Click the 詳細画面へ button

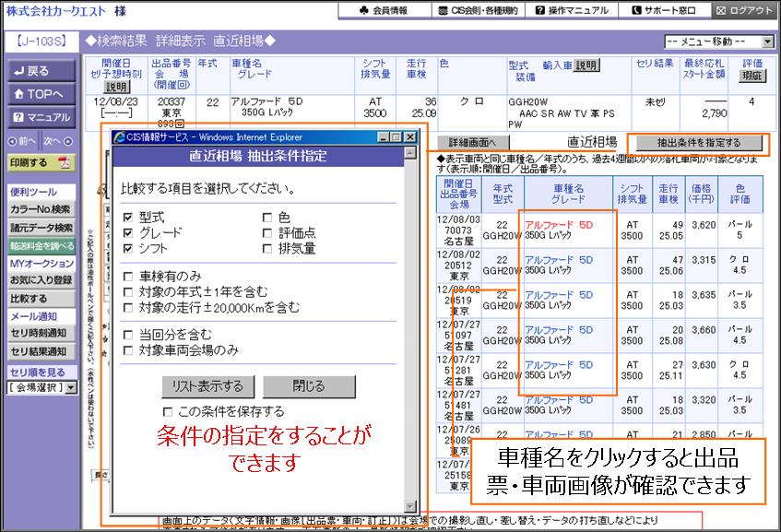pos(473,143)
